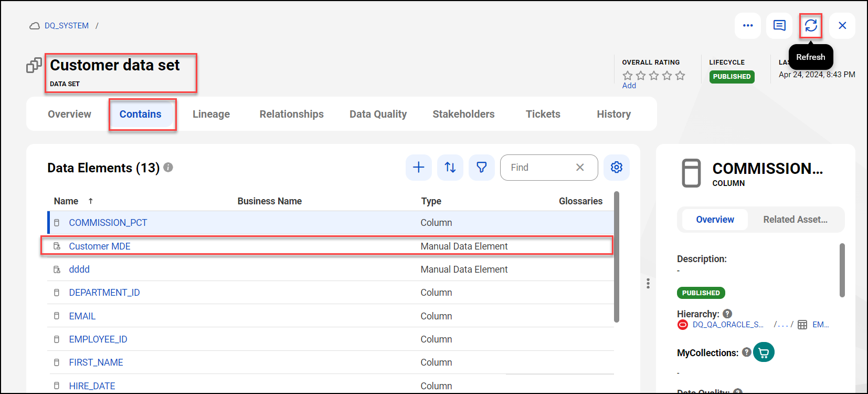Open the EM... hierarchy link
The width and height of the screenshot is (868, 394).
(821, 325)
